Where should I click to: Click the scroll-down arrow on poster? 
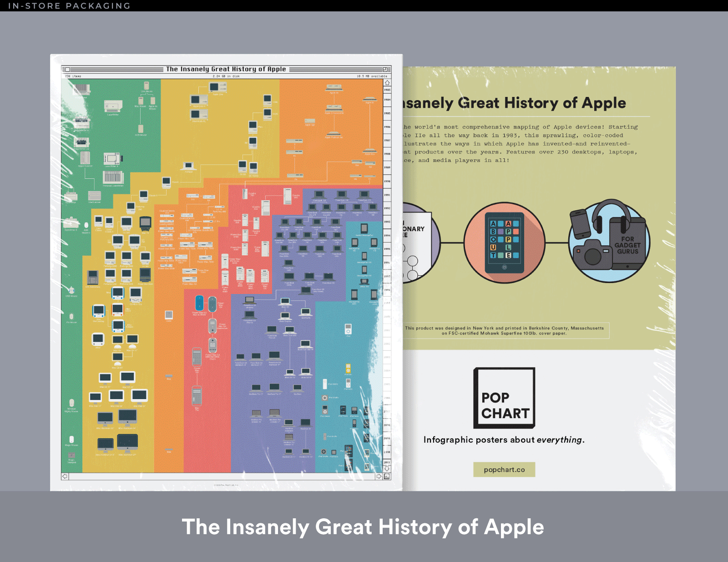click(x=387, y=468)
